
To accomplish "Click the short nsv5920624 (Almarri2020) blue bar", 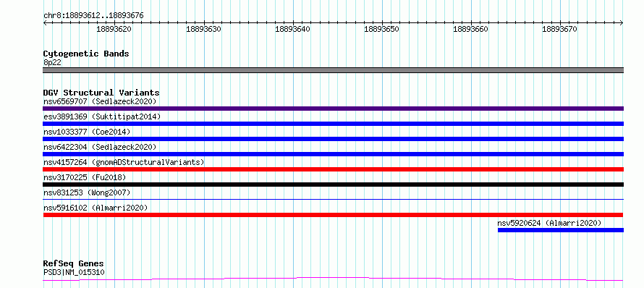I will click(x=561, y=230).
